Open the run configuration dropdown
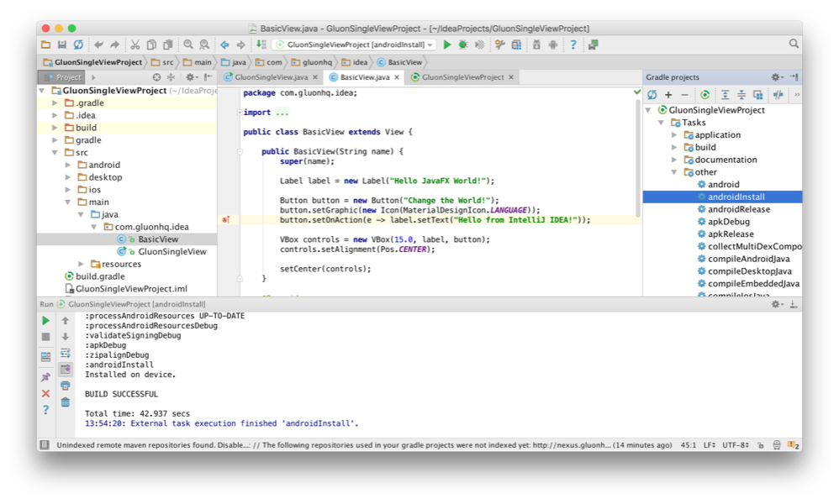This screenshot has width=839, height=504. click(355, 45)
